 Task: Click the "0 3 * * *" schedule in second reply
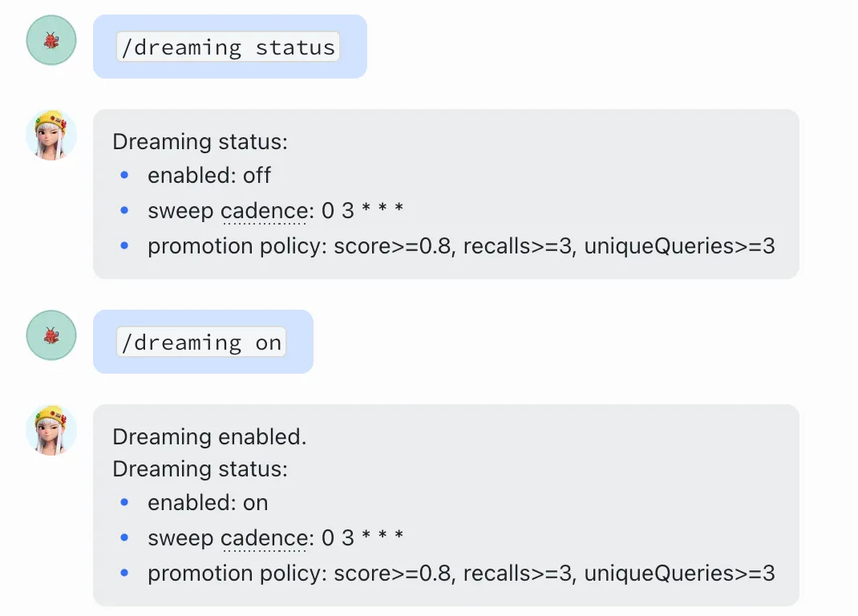(x=362, y=538)
